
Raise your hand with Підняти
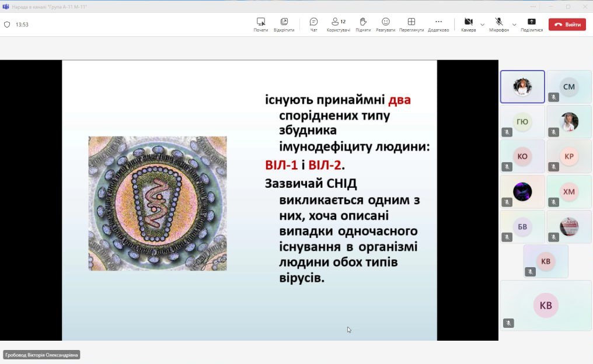coord(363,24)
